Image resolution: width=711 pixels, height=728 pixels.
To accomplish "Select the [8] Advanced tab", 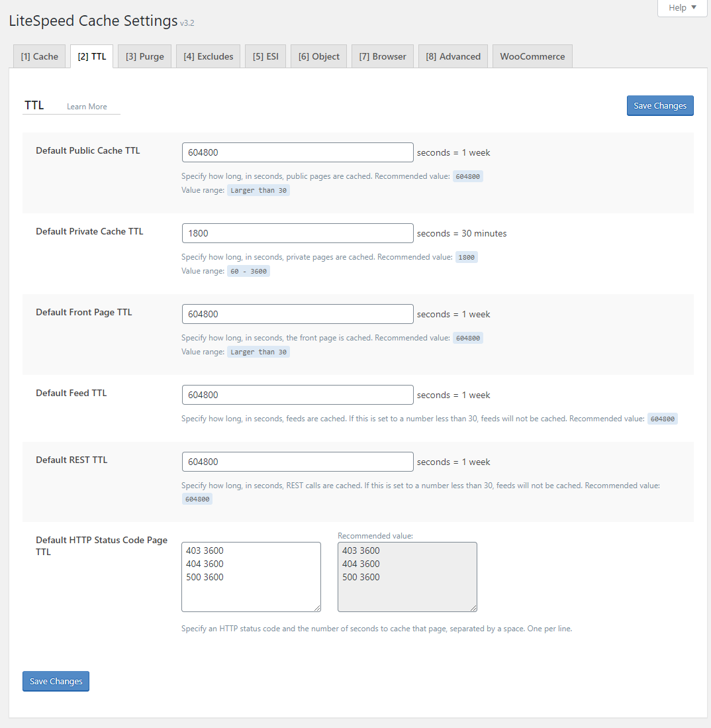I will 453,56.
